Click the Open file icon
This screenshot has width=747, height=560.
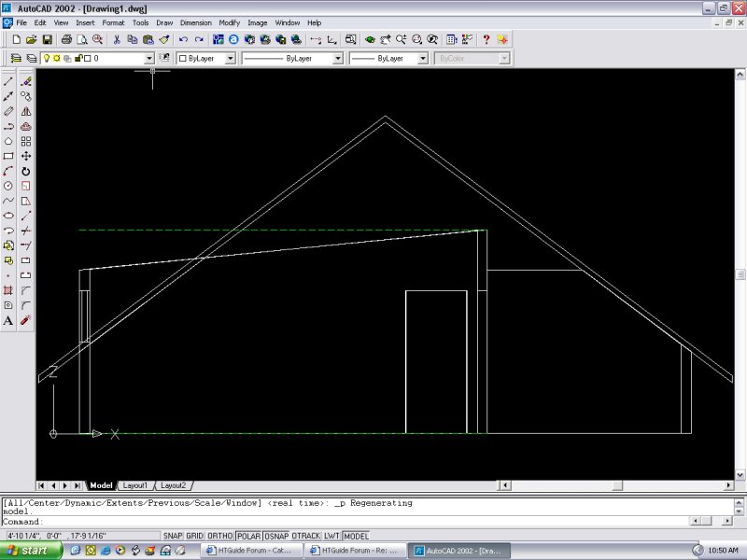[31, 39]
